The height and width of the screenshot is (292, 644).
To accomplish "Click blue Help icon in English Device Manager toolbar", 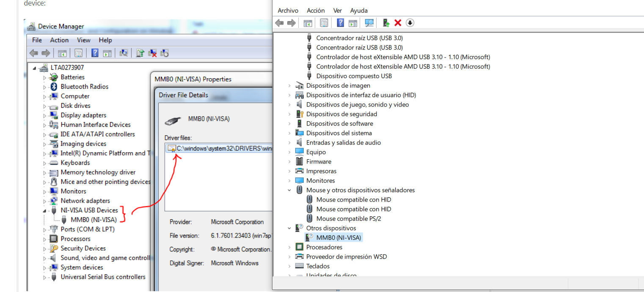I will coord(95,53).
